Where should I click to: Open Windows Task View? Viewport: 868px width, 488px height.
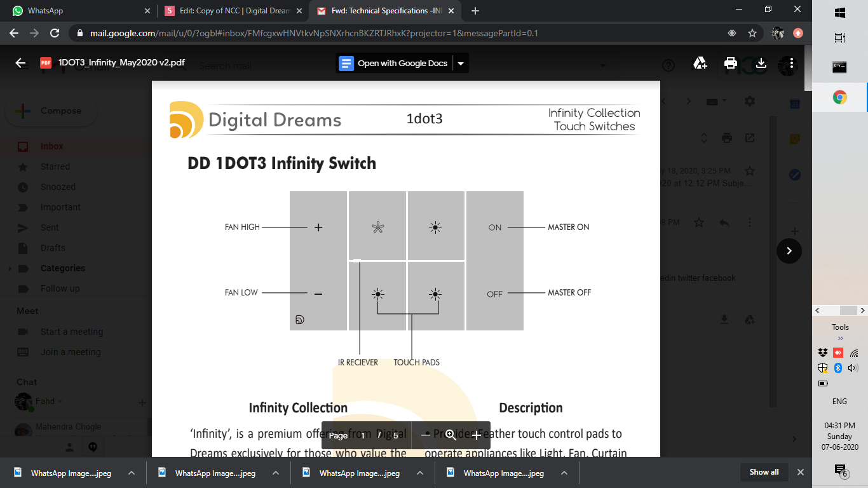pyautogui.click(x=840, y=38)
